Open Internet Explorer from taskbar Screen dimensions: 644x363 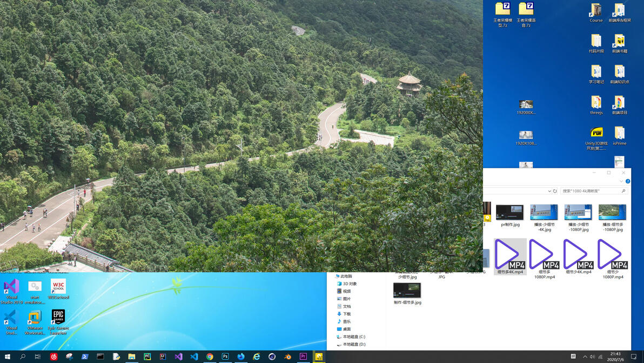(x=256, y=357)
